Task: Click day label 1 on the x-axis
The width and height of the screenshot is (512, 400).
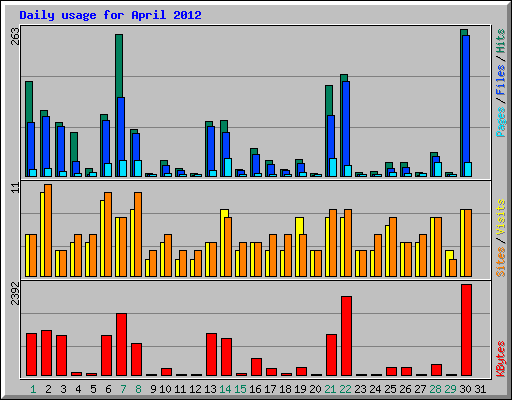Action: click(x=33, y=389)
